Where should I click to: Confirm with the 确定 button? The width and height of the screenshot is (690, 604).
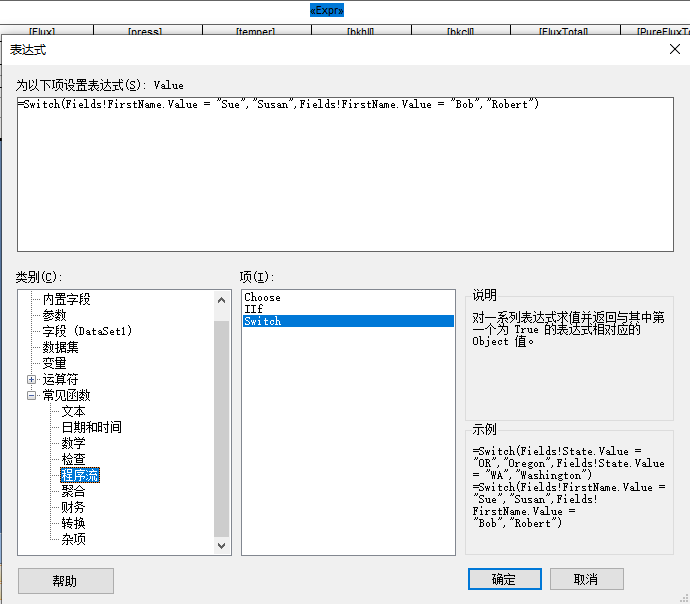[505, 579]
